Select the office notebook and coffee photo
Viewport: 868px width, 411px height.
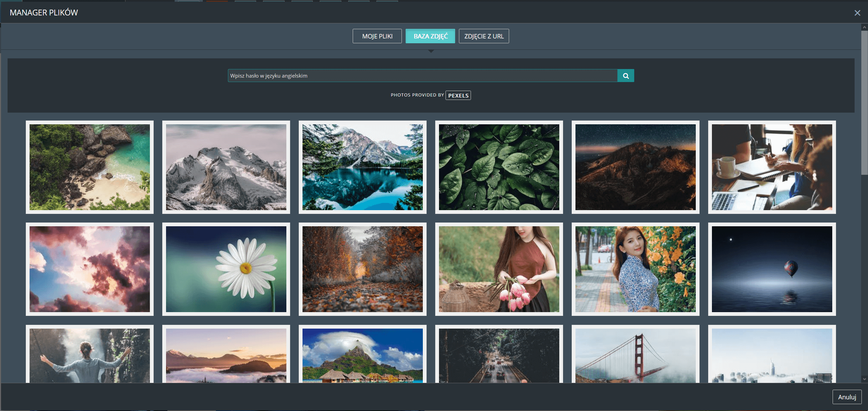click(x=772, y=167)
